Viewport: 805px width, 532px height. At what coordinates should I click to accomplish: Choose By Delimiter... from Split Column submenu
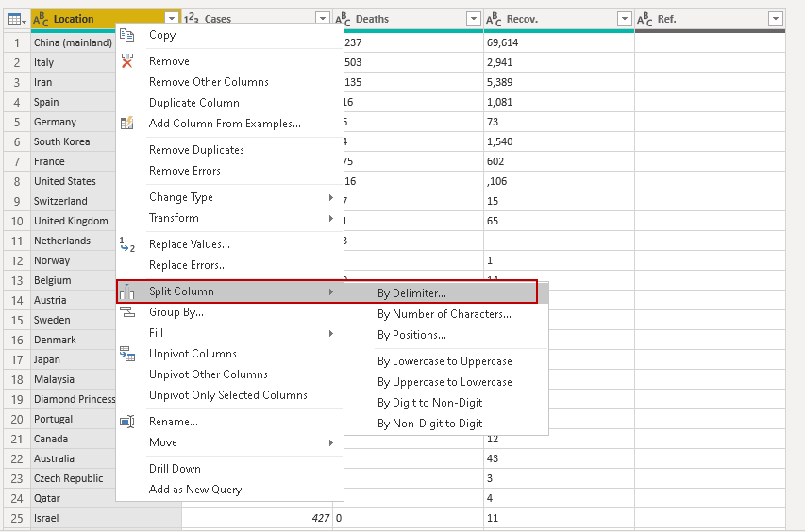click(411, 293)
